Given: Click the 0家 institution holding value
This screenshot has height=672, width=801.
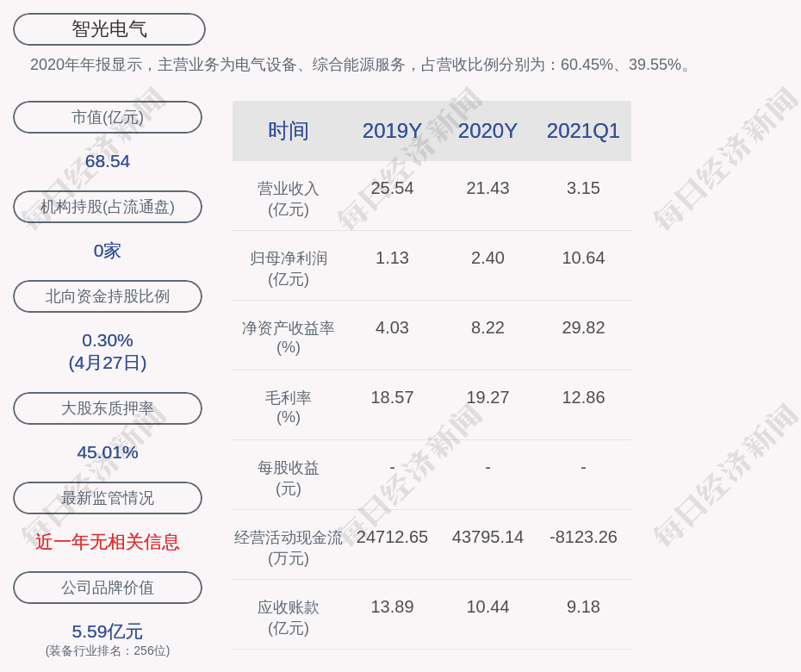Looking at the screenshot, I should [x=108, y=251].
